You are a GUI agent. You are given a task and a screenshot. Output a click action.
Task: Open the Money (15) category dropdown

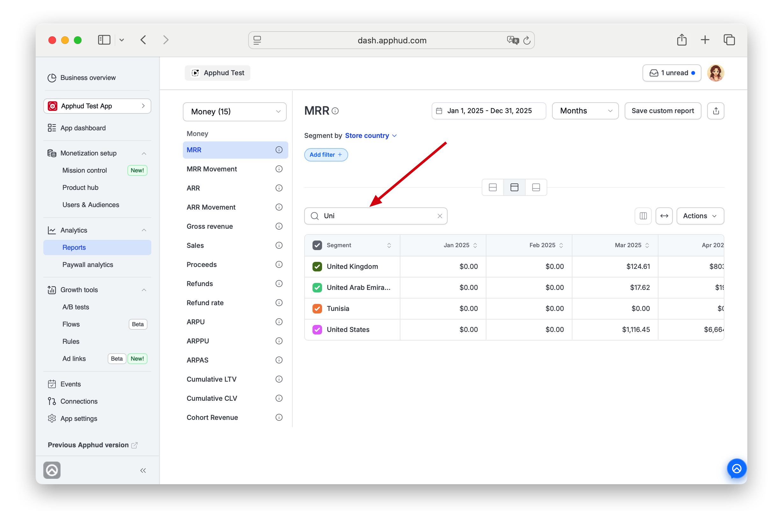click(234, 111)
